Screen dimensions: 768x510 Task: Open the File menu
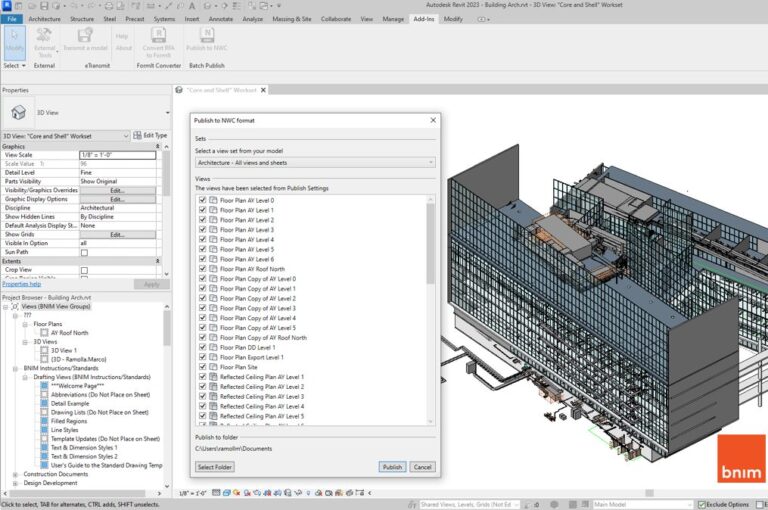[x=12, y=18]
